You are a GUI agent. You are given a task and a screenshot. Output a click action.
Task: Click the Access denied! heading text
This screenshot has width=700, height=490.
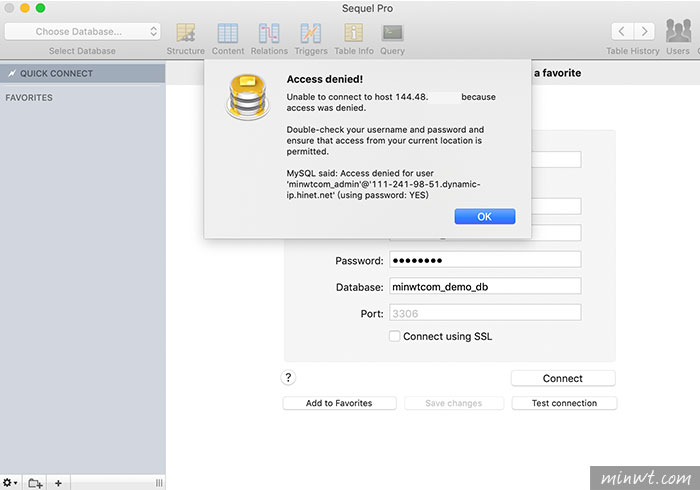coord(325,79)
